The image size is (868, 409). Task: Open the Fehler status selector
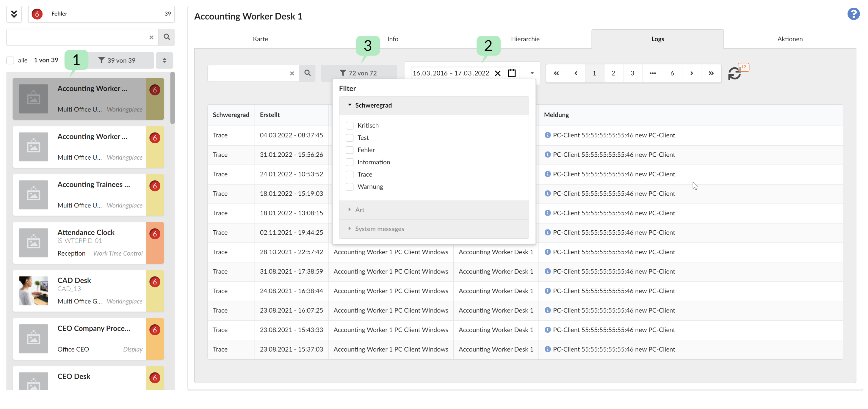click(101, 14)
